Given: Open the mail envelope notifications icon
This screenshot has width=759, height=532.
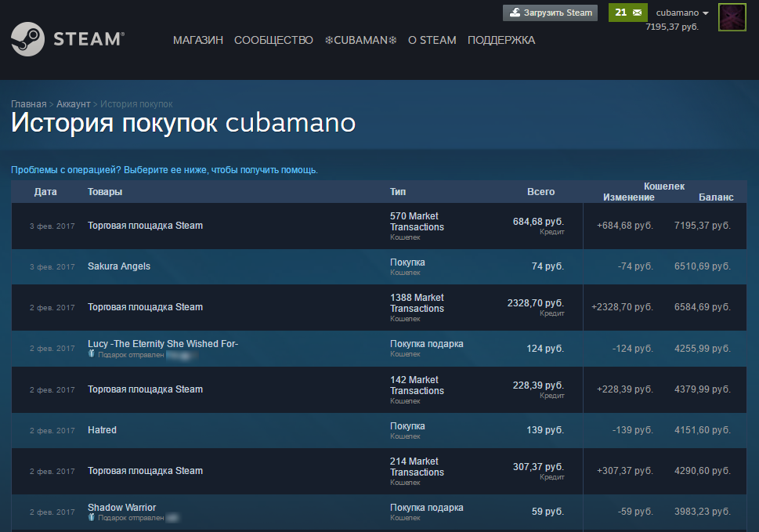Looking at the screenshot, I should tap(637, 13).
